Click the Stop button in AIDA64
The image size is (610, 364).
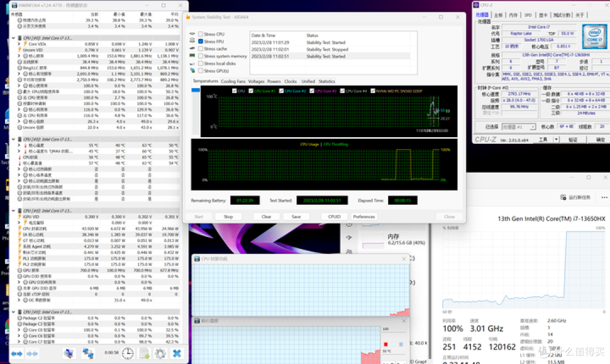pos(228,217)
